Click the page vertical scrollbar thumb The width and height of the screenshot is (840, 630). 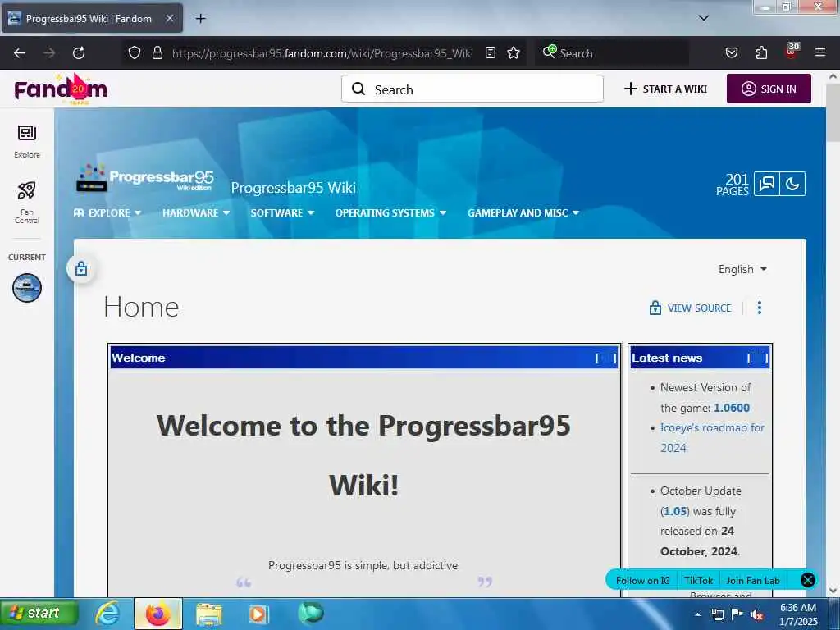click(x=833, y=113)
